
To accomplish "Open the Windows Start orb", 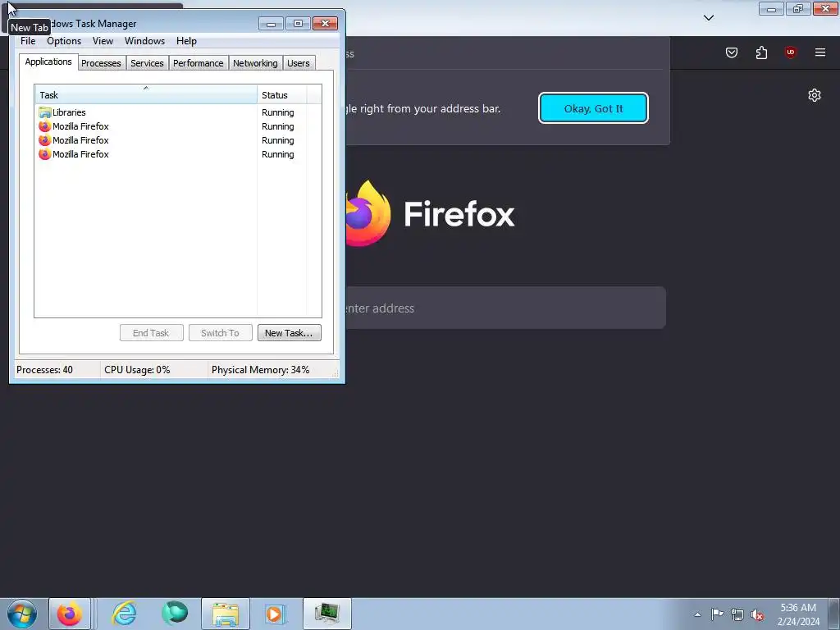I will point(22,614).
